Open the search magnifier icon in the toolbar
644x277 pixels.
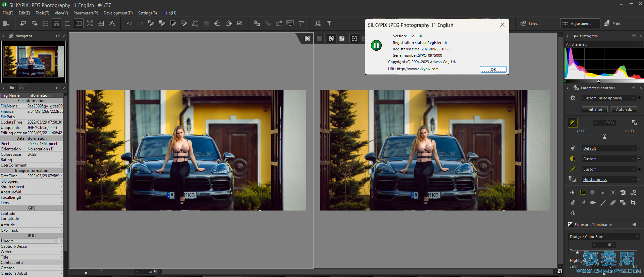click(318, 24)
